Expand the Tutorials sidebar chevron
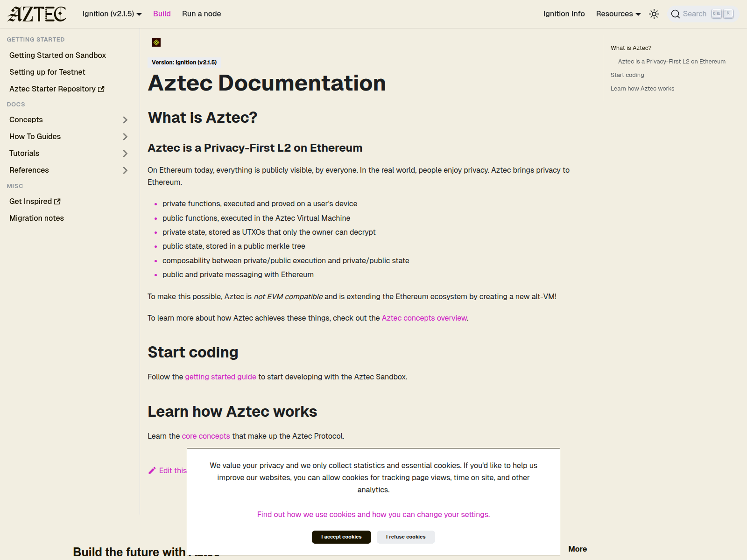The image size is (747, 560). click(125, 154)
